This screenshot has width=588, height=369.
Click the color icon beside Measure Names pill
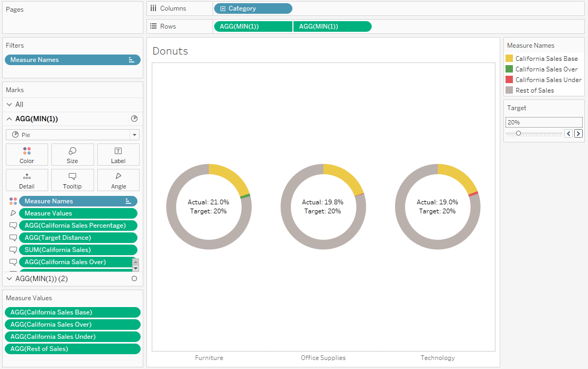tap(13, 201)
